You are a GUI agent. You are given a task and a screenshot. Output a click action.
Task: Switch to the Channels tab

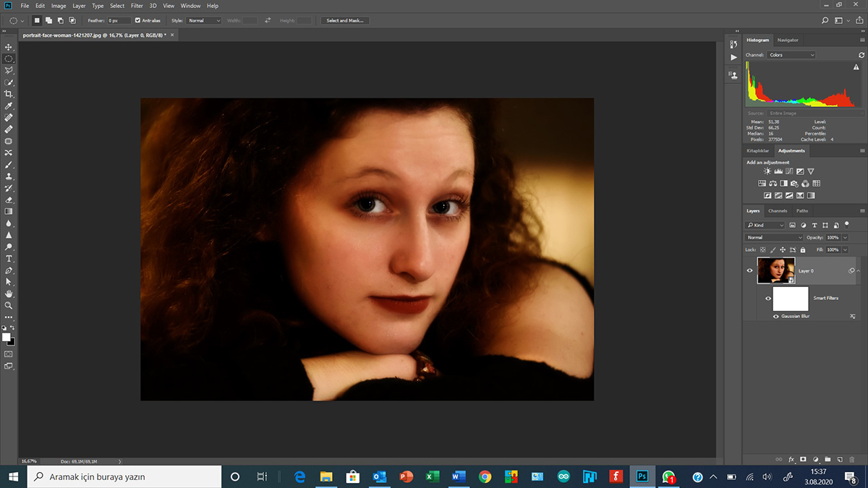(x=778, y=210)
